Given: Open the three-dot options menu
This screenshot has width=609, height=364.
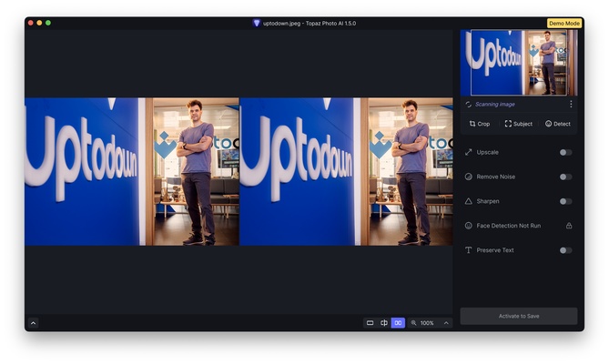Looking at the screenshot, I should coord(571,104).
